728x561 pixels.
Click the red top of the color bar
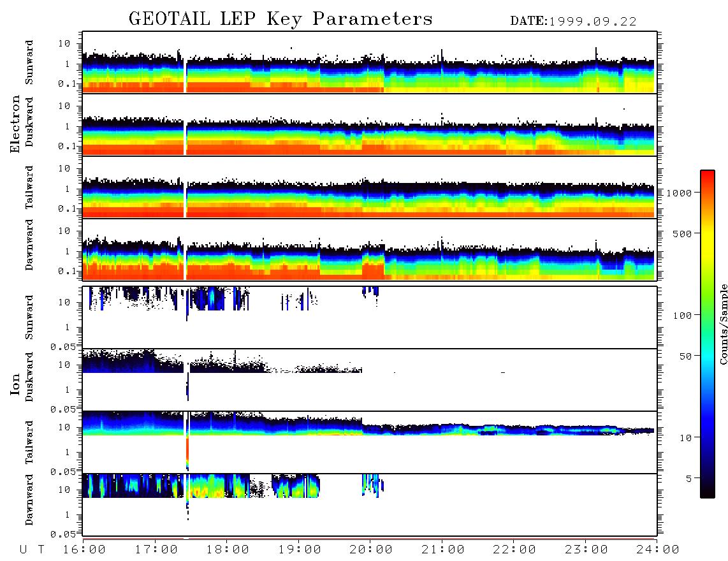pyautogui.click(x=708, y=178)
